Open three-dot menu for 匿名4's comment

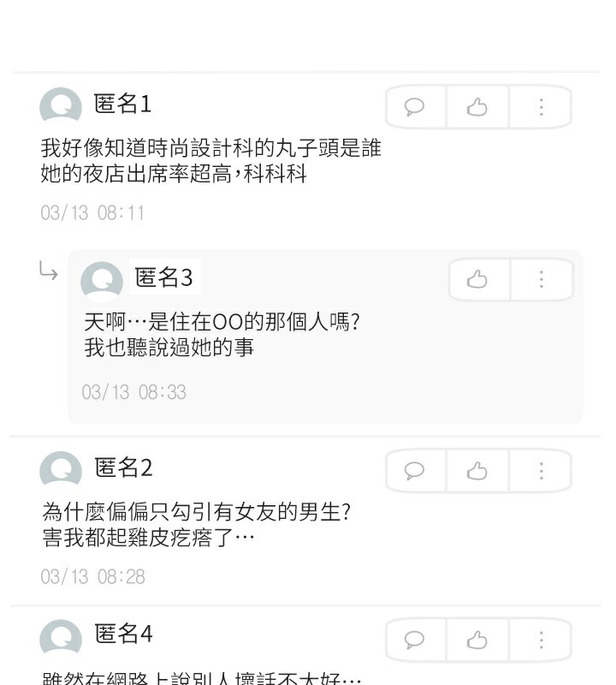(541, 640)
